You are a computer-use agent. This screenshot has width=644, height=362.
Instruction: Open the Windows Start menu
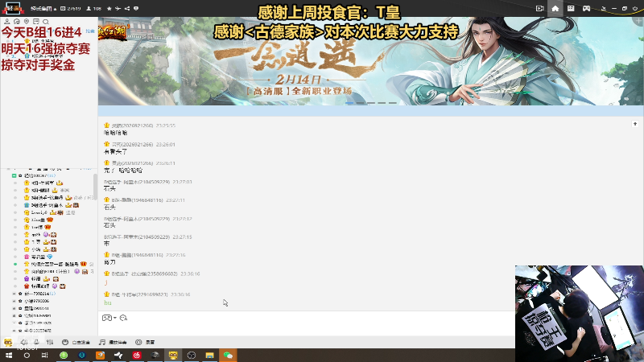pyautogui.click(x=9, y=355)
